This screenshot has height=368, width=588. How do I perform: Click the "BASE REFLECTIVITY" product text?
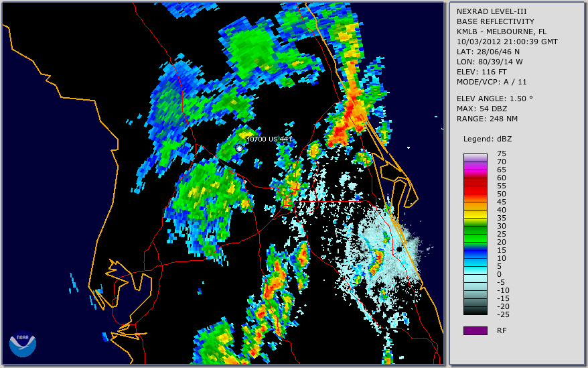pos(496,21)
